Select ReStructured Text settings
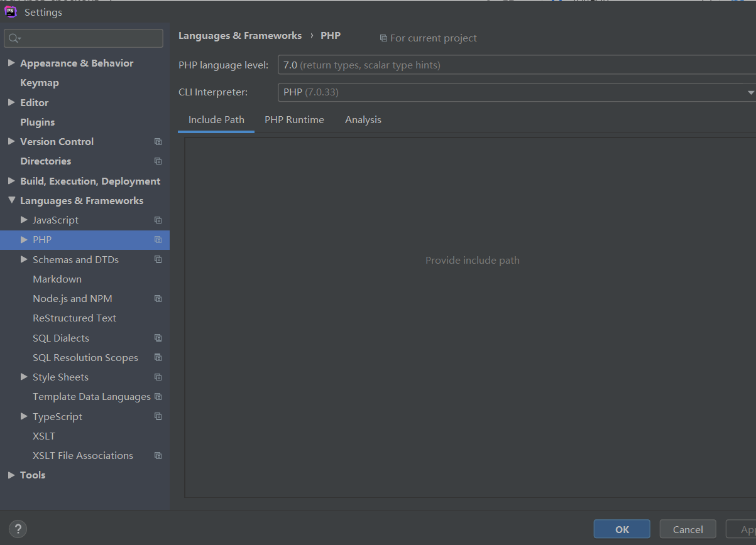The width and height of the screenshot is (756, 545). coord(74,318)
